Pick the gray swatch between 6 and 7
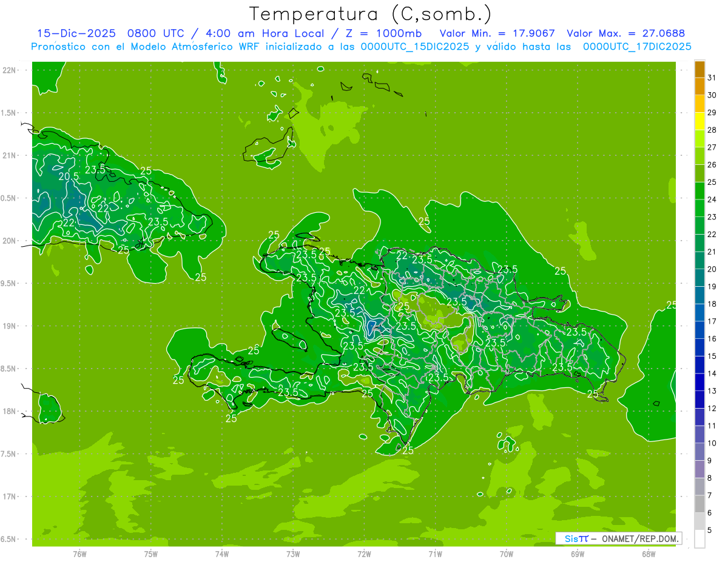 coord(699,504)
